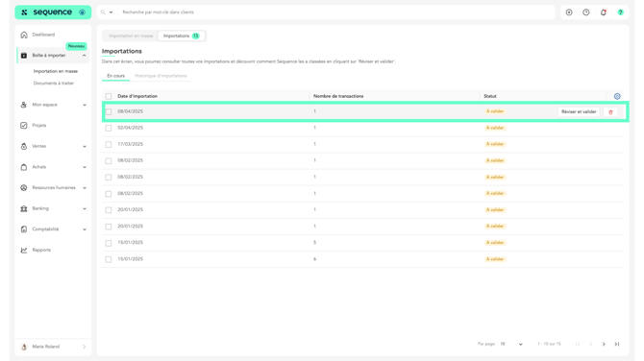The height and width of the screenshot is (361, 644).
Task: Open table column settings gear
Action: (617, 96)
